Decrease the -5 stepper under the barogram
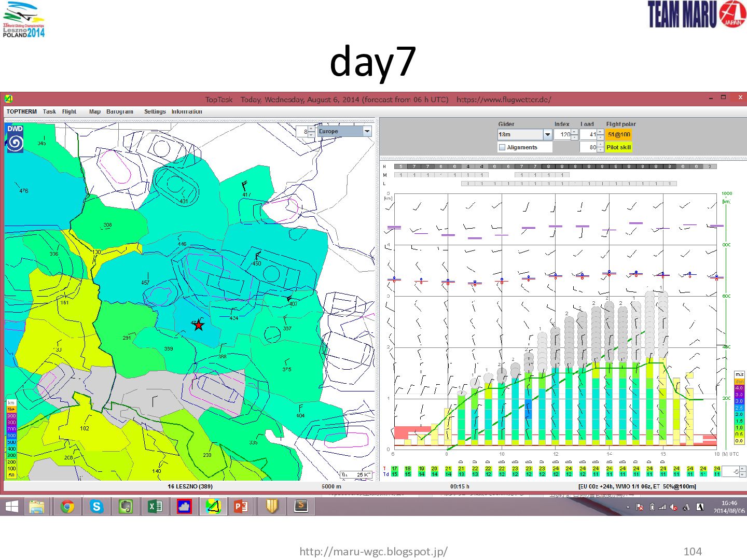Image resolution: width=747 pixels, height=560 pixels. click(742, 474)
